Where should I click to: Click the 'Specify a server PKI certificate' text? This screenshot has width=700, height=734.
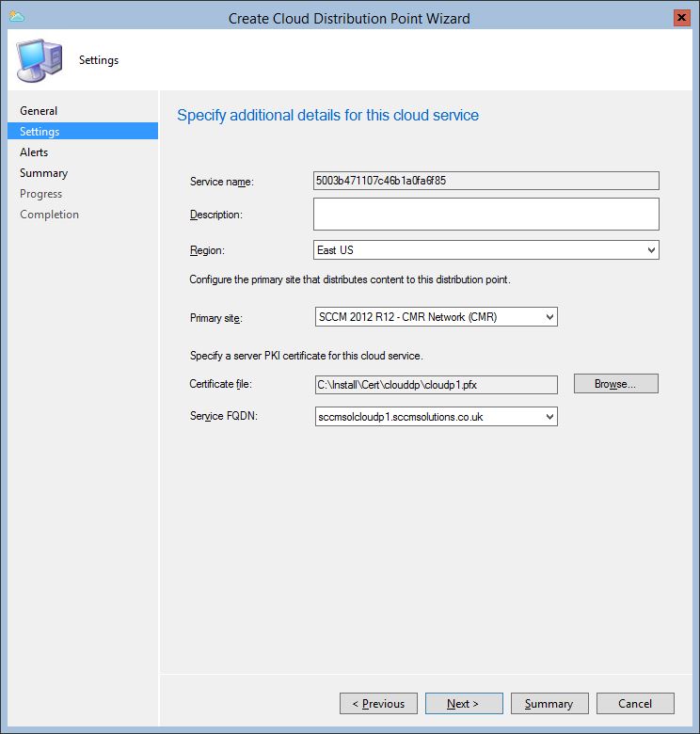(x=306, y=356)
